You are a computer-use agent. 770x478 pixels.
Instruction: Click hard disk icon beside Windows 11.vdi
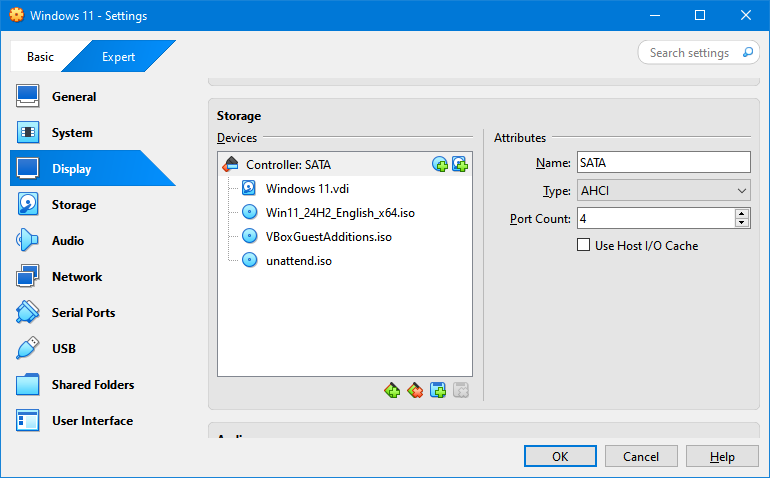tap(249, 188)
